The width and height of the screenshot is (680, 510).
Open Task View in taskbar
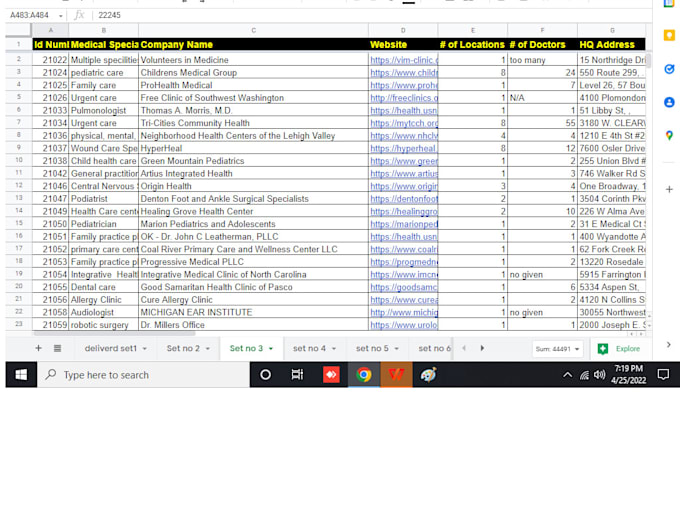[297, 375]
